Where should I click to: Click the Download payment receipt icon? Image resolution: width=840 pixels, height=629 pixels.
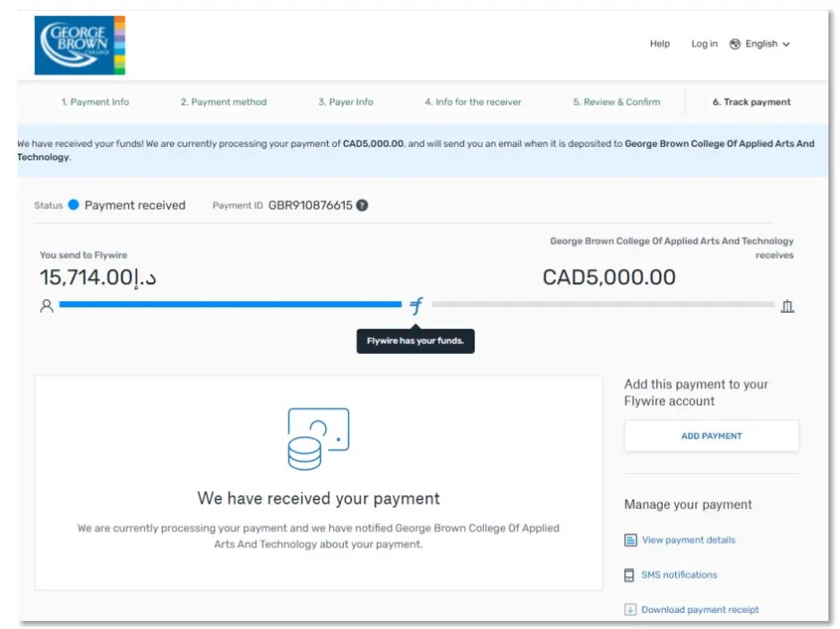630,610
